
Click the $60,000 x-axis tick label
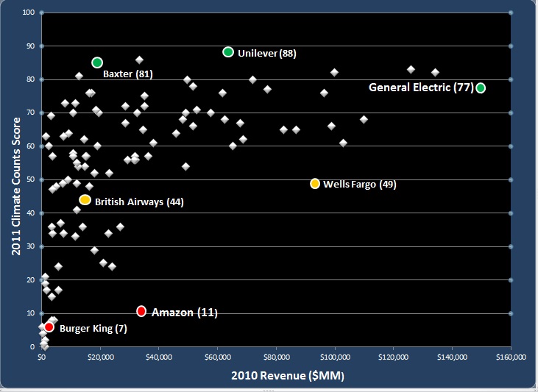coord(218,357)
